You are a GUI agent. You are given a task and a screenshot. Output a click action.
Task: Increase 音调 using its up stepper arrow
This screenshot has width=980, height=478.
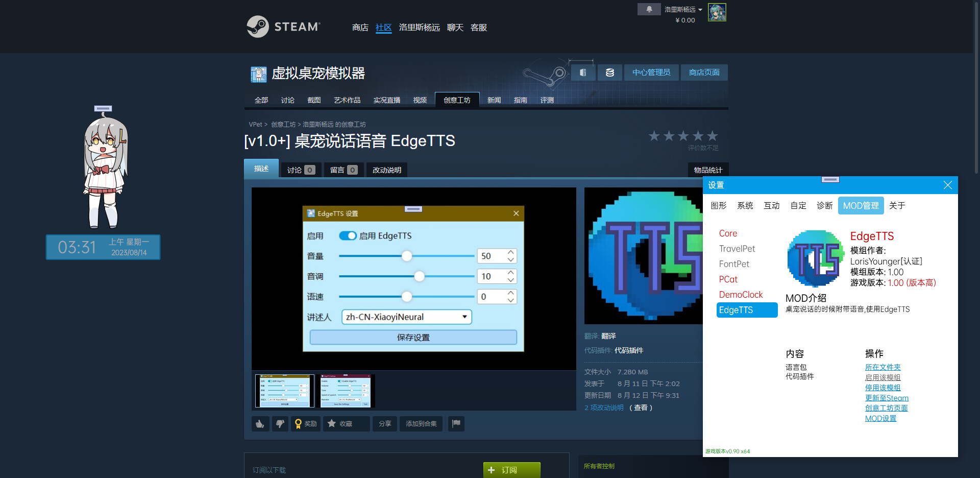coord(510,272)
